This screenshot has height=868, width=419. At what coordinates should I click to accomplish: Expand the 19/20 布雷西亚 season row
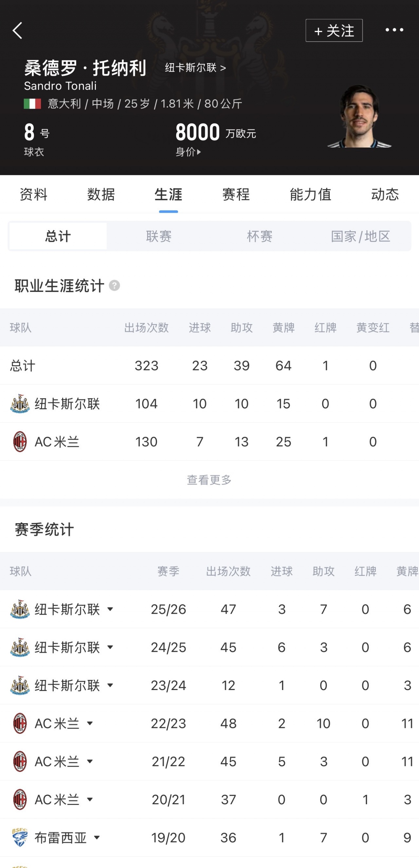click(x=97, y=838)
